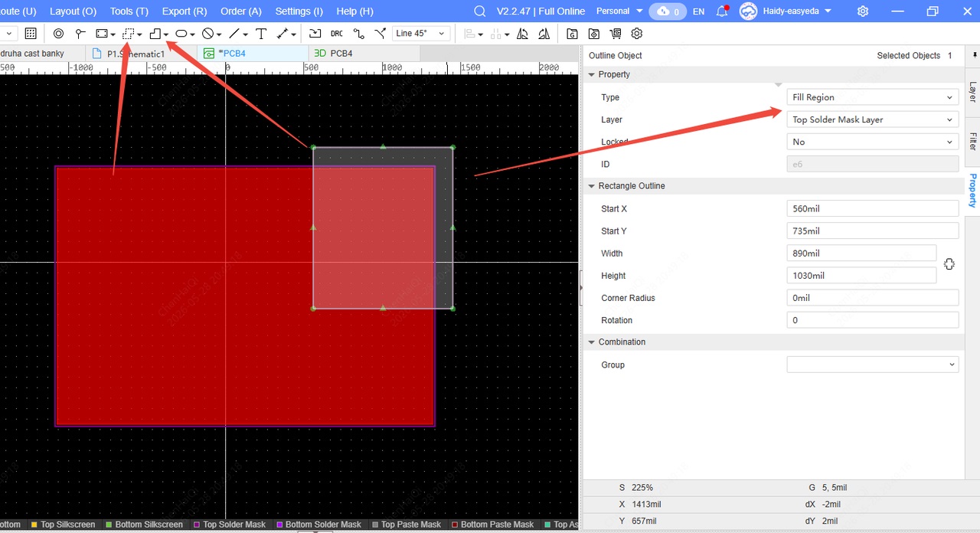Open the toolbar gear settings icon
This screenshot has height=533, width=980.
[636, 34]
